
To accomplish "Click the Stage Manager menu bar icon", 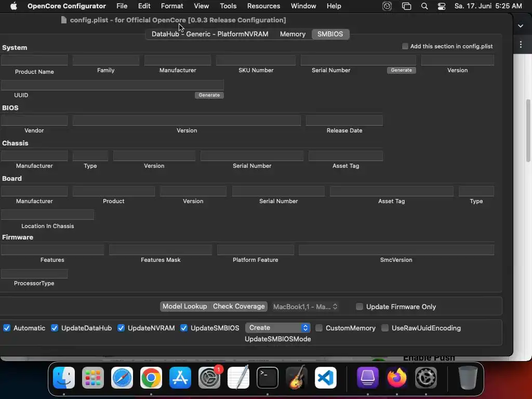I will [x=406, y=6].
